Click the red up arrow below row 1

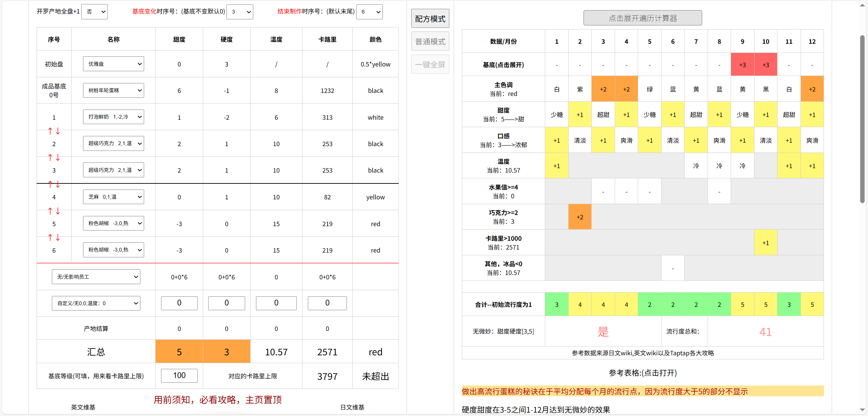click(x=50, y=131)
